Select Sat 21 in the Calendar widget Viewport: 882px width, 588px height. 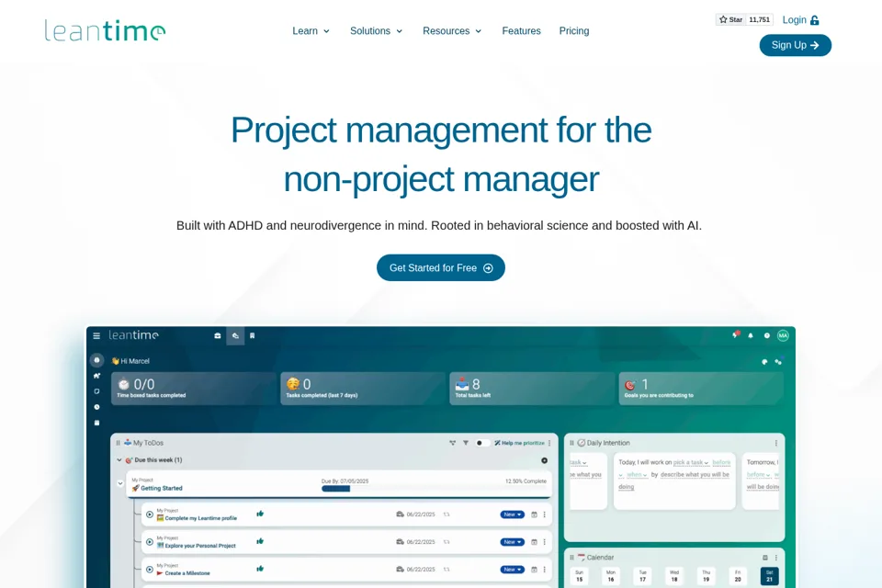[770, 576]
